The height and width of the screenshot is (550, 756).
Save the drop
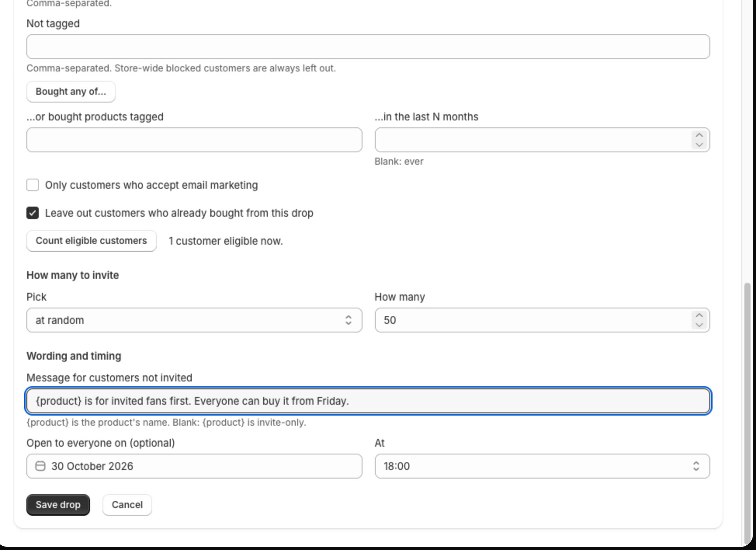click(x=58, y=505)
